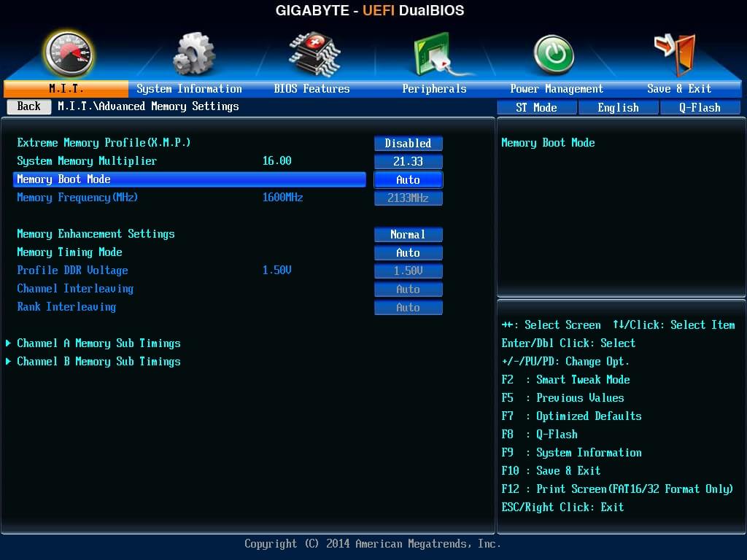Image resolution: width=747 pixels, height=560 pixels.
Task: Open Memory Boot Mode Auto option box
Action: coord(409,179)
